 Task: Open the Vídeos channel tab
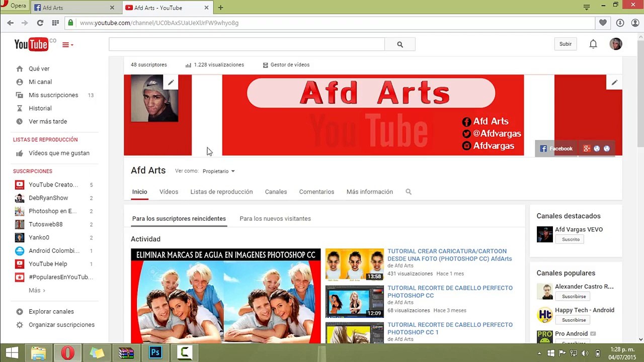(169, 192)
